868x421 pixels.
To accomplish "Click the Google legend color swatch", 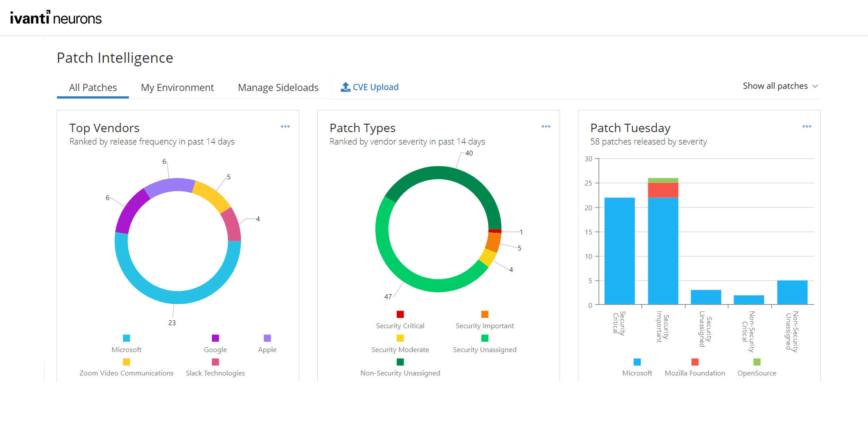I will pos(215,338).
